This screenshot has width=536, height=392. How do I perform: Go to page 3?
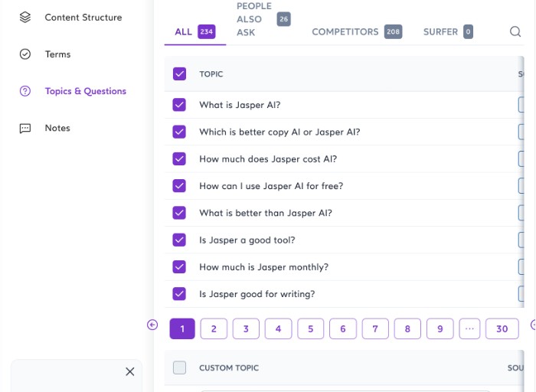click(x=246, y=328)
